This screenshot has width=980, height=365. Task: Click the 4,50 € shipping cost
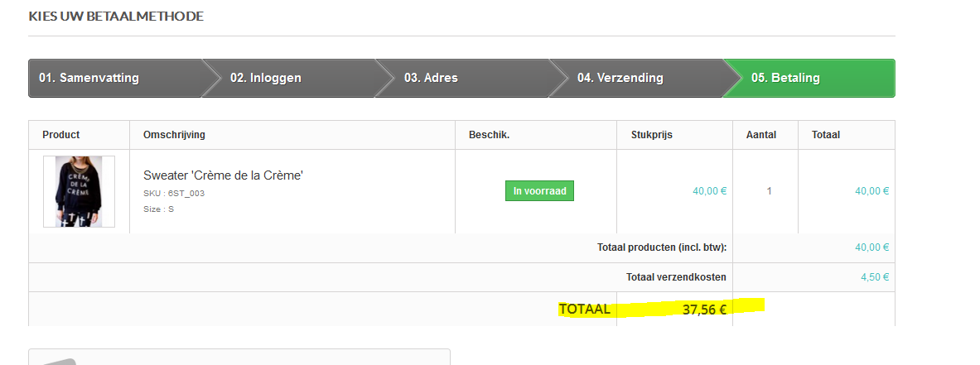tap(875, 277)
